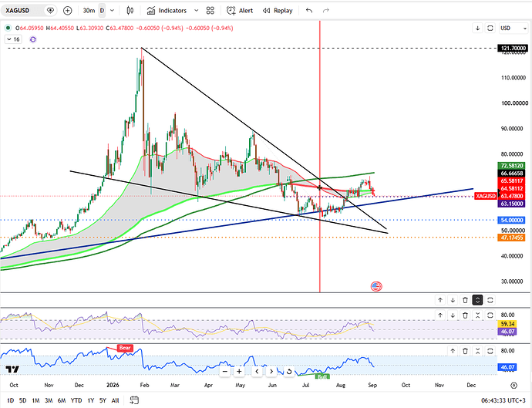
Task: Select the D daily interval
Action: point(102,11)
